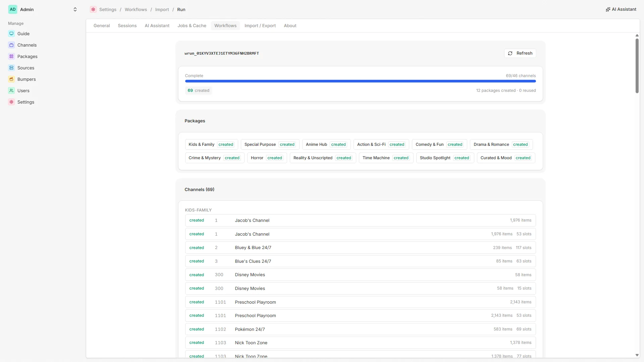The height and width of the screenshot is (362, 644).
Task: Switch to the General tab
Action: point(102,25)
